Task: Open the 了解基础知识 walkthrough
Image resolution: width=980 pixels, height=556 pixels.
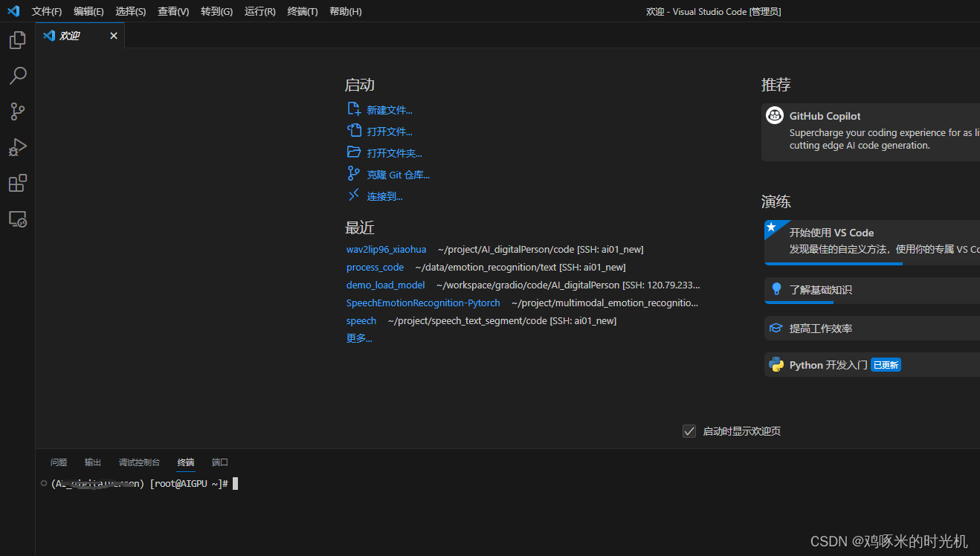Action: click(x=872, y=290)
